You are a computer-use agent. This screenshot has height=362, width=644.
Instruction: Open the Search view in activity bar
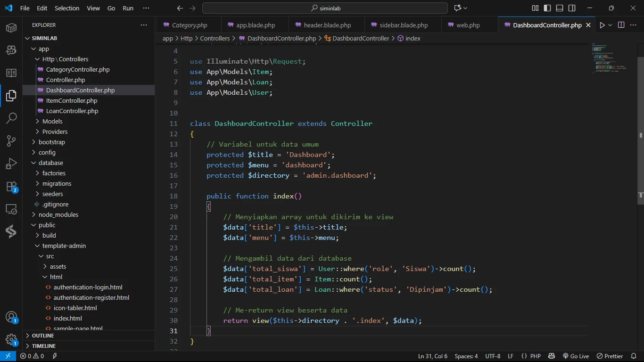pyautogui.click(x=11, y=118)
